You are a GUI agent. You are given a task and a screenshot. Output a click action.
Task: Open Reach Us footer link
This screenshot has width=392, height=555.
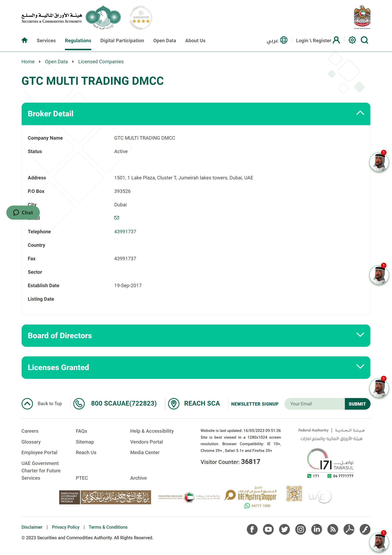(86, 453)
